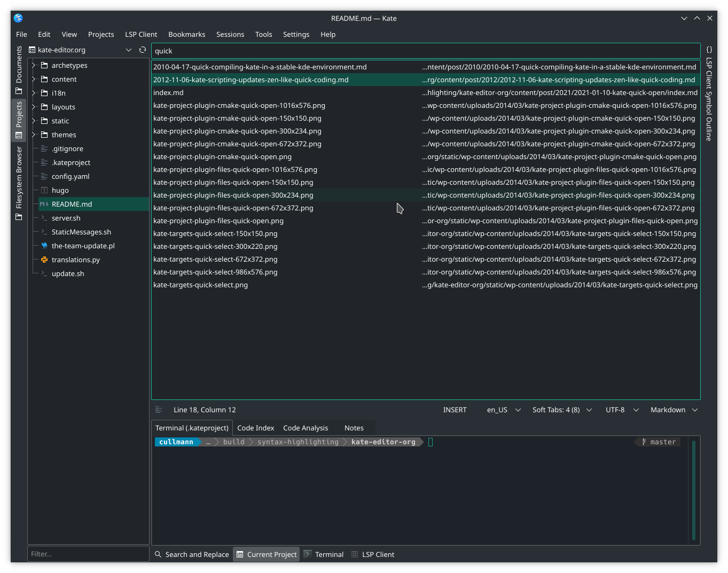Select the index.md quick open result
Image resolution: width=728 pixels, height=573 pixels.
[x=426, y=92]
